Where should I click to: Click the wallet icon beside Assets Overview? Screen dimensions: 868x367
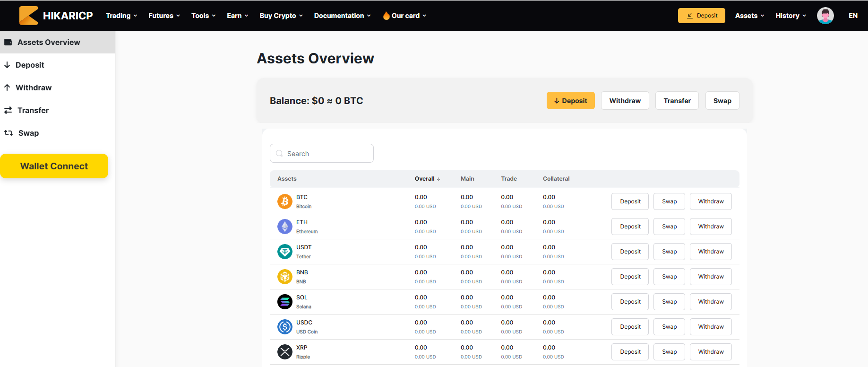8,42
